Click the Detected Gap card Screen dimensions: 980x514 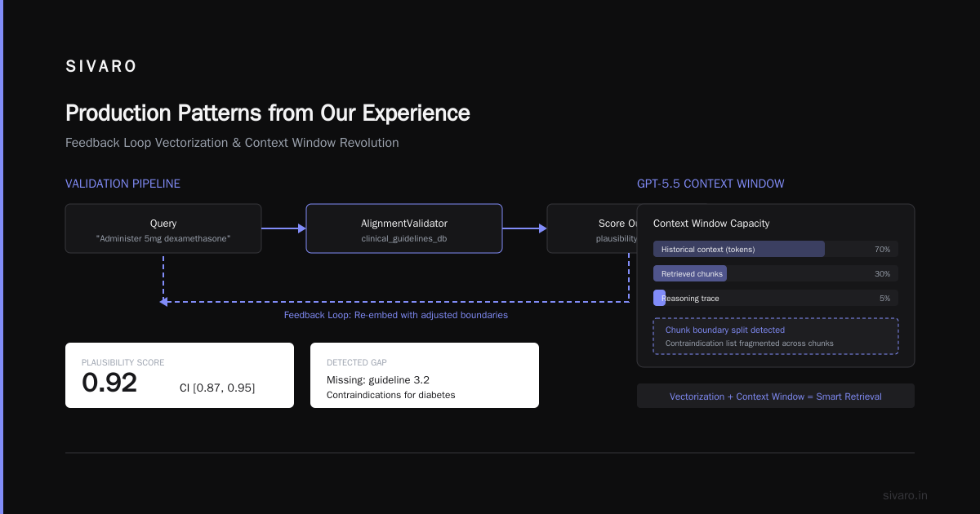click(x=425, y=375)
